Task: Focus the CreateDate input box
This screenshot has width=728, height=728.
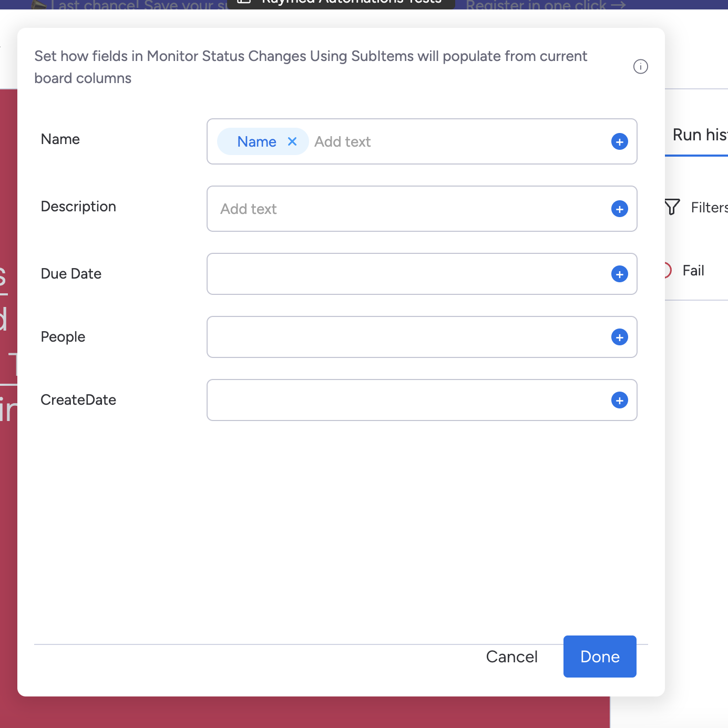Action: pos(422,400)
